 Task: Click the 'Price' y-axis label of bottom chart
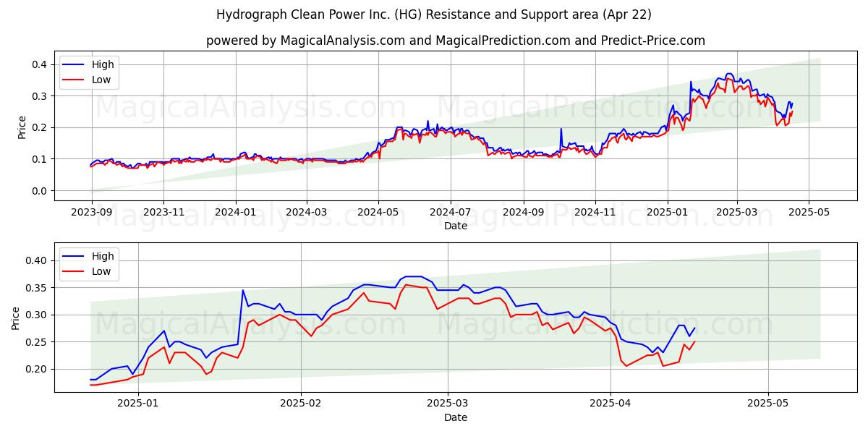coord(16,318)
